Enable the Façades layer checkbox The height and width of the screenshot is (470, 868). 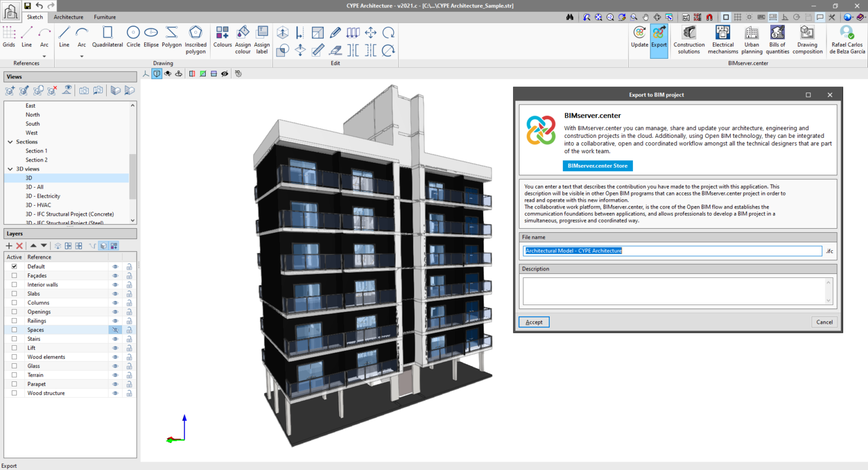tap(14, 275)
